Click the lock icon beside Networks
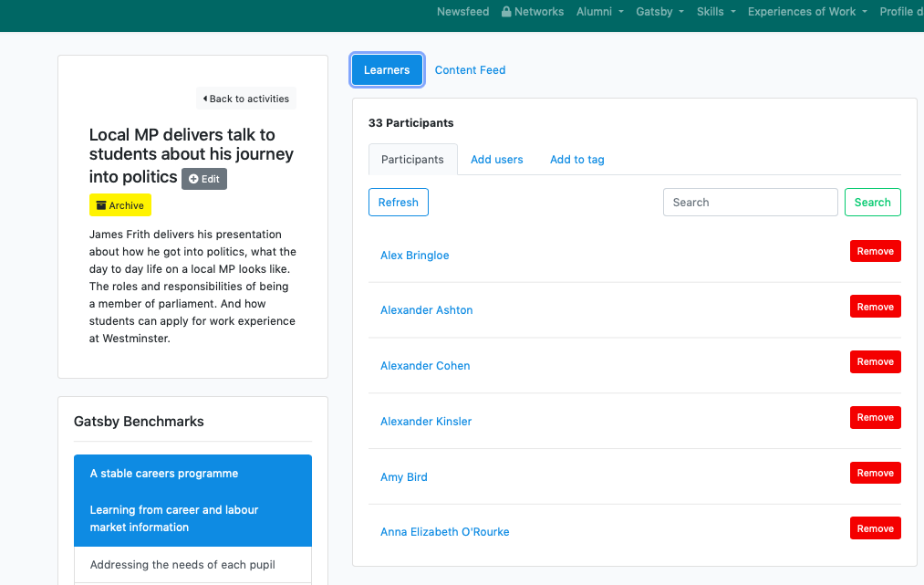 click(506, 12)
